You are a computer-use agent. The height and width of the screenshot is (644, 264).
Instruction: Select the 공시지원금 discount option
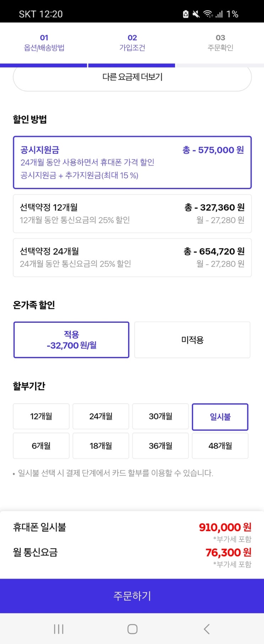coord(132,162)
